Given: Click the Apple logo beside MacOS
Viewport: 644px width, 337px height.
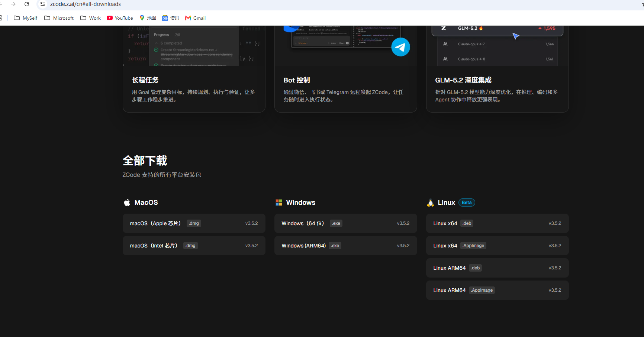Looking at the screenshot, I should click(127, 202).
